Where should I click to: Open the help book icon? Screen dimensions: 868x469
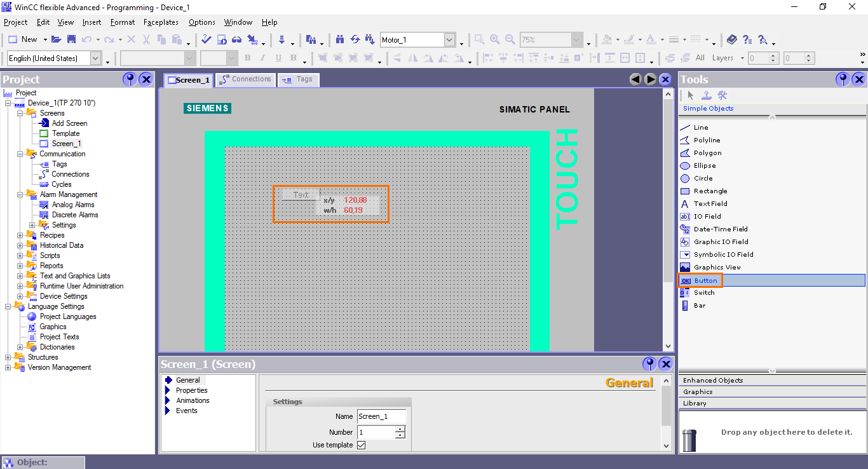732,39
